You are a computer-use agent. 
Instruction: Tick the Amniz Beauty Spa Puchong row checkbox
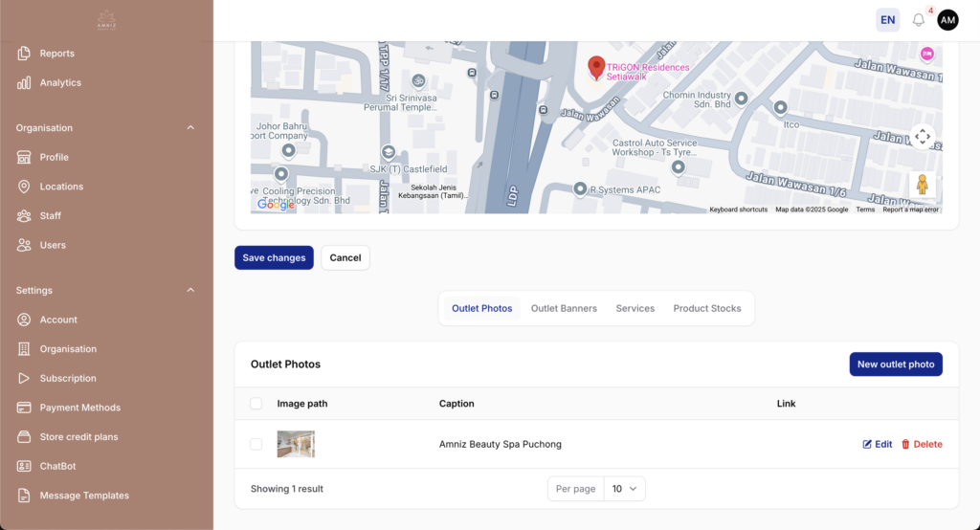pyautogui.click(x=256, y=444)
